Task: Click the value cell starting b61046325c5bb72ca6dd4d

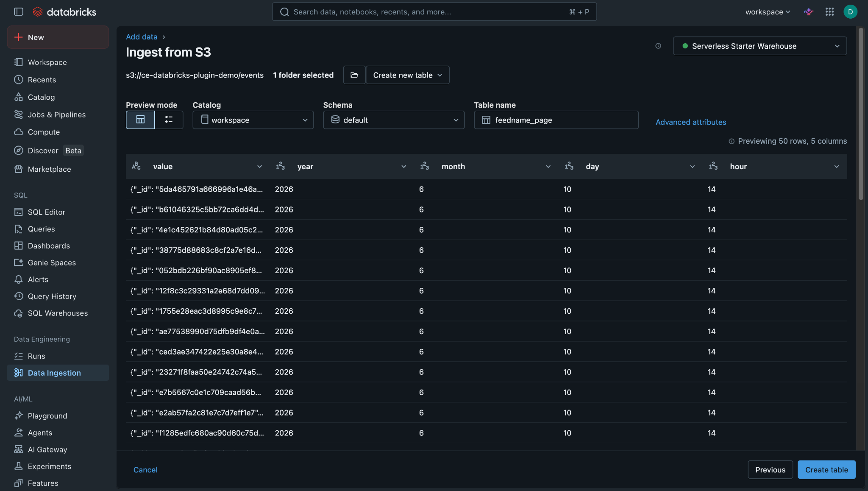Action: pyautogui.click(x=197, y=209)
